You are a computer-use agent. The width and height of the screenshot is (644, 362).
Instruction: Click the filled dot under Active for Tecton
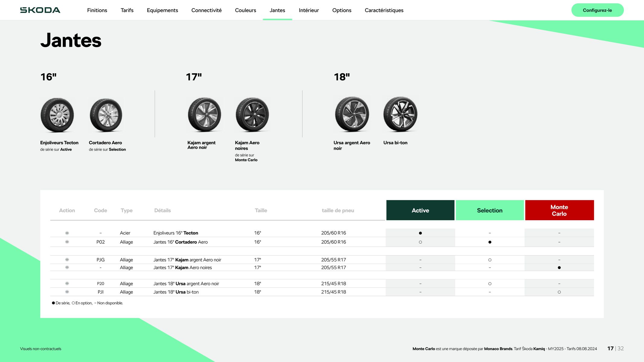click(x=420, y=233)
